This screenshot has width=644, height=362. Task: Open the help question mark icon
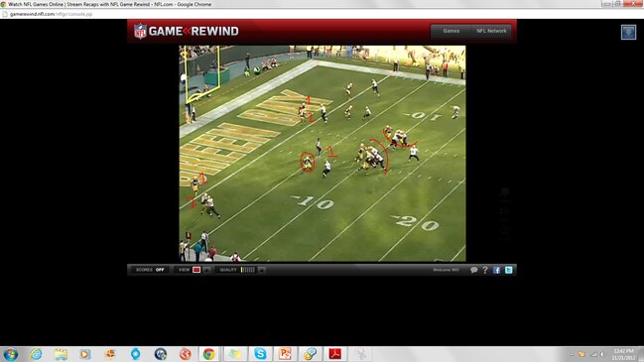tap(485, 270)
